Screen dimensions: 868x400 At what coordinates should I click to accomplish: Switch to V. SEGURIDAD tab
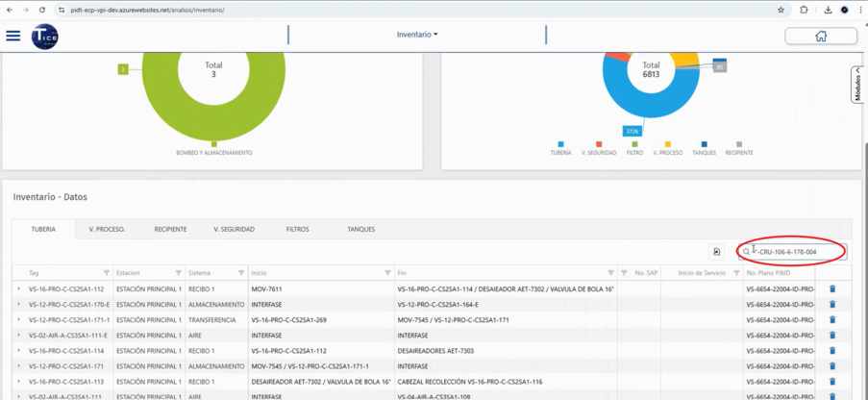point(234,229)
